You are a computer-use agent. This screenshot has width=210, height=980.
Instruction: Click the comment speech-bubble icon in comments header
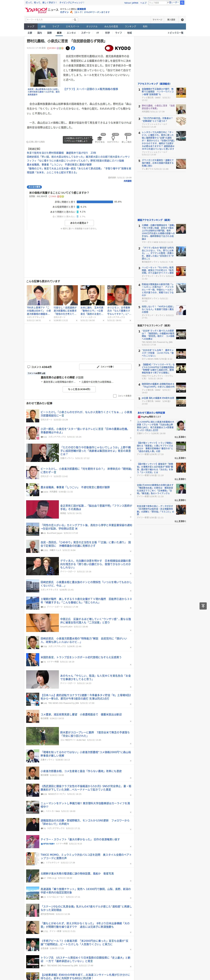tap(29, 367)
